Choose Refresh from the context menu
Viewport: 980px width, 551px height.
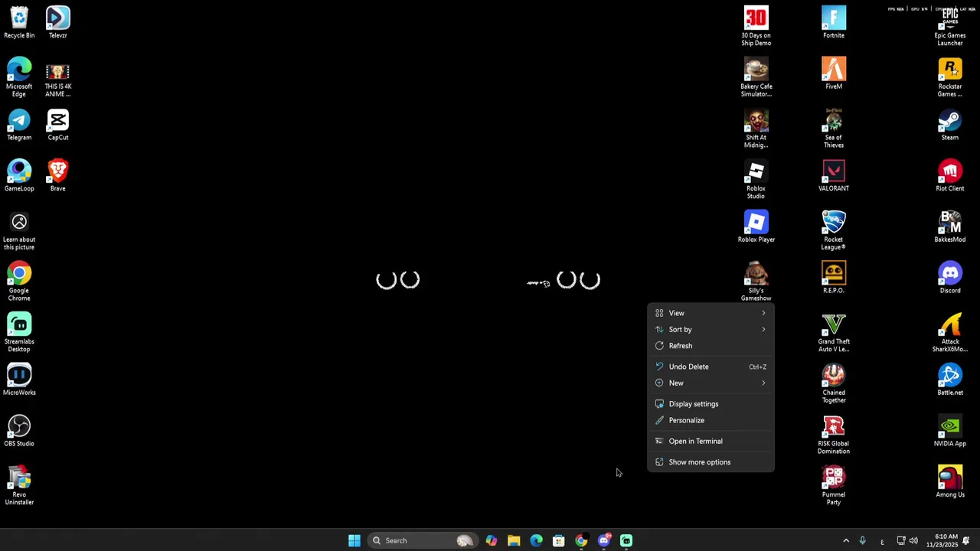(711, 346)
